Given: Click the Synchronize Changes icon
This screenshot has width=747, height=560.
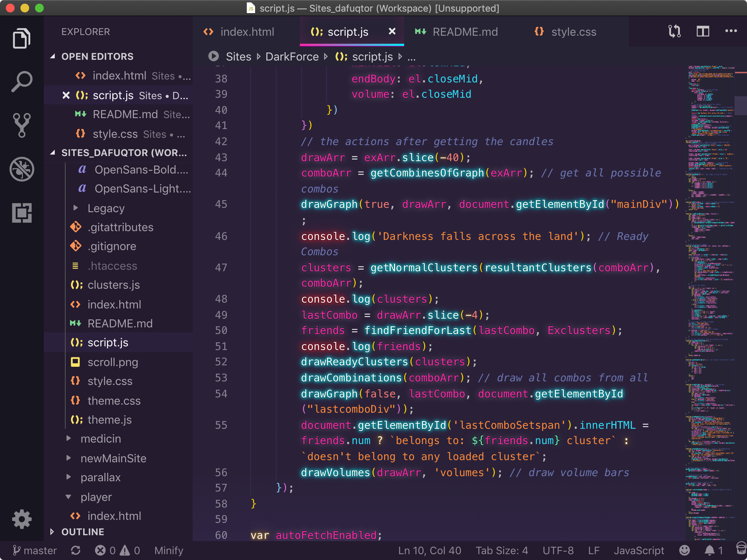Looking at the screenshot, I should (x=76, y=550).
